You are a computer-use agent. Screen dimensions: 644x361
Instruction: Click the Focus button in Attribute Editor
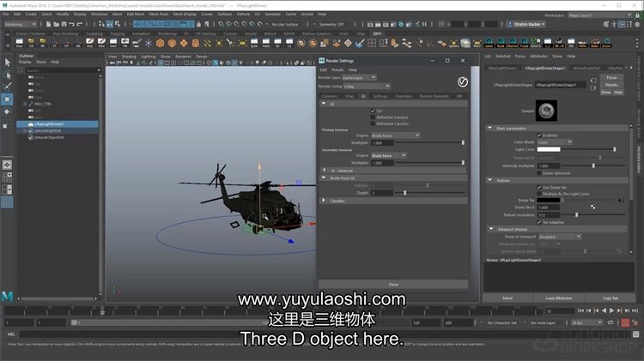[x=611, y=77]
